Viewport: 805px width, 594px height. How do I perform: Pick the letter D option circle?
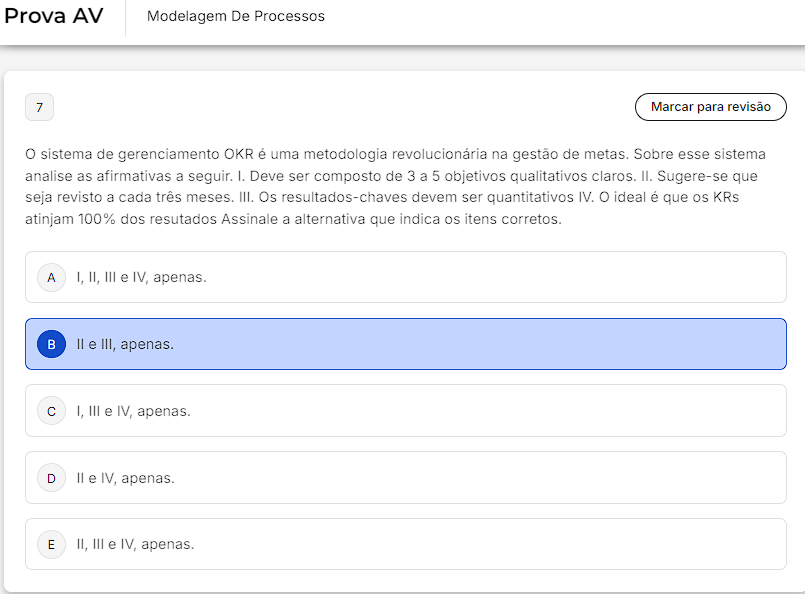point(51,478)
